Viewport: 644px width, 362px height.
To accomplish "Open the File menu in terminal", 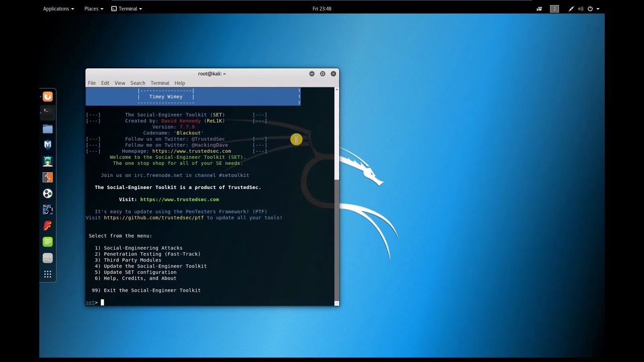I will pyautogui.click(x=92, y=83).
